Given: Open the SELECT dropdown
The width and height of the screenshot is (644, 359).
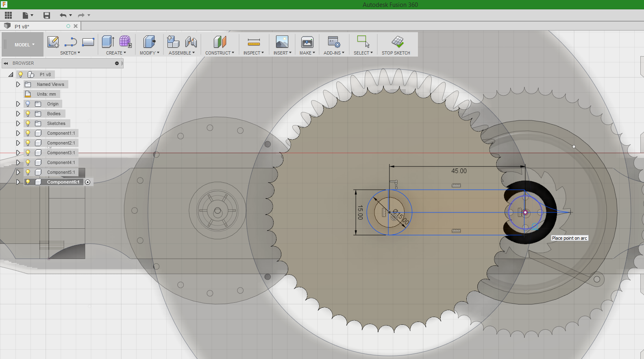Looking at the screenshot, I should (363, 53).
